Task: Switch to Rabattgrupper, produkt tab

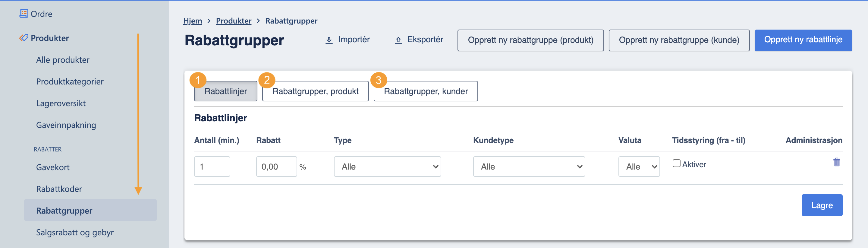Action: point(315,91)
